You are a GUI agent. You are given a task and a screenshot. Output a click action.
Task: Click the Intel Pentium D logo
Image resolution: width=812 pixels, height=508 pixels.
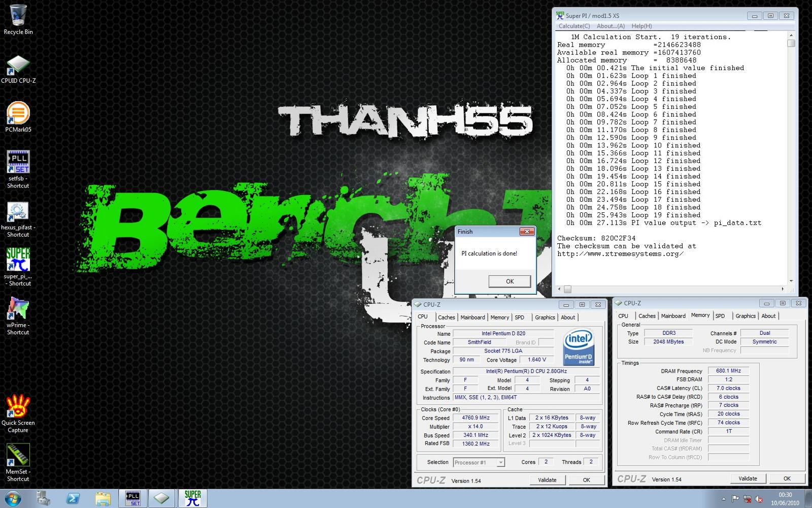tap(579, 347)
